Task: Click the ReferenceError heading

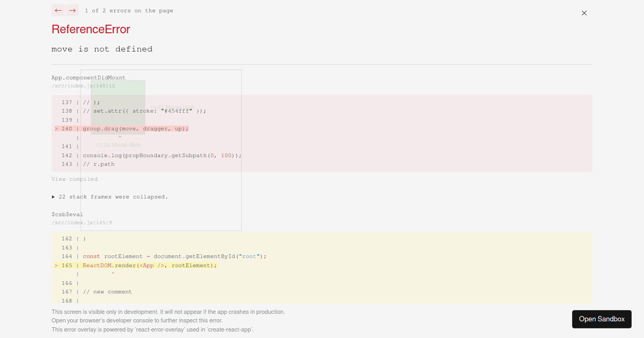Action: pos(90,30)
